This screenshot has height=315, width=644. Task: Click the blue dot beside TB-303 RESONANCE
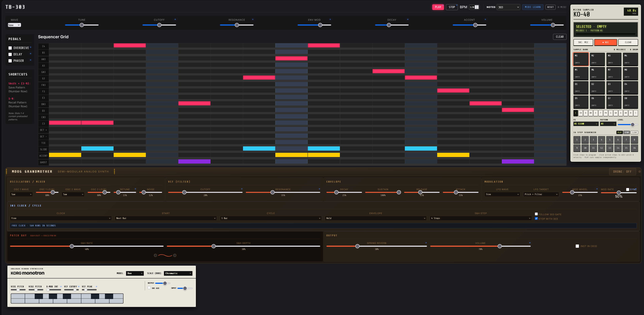coord(253,19)
